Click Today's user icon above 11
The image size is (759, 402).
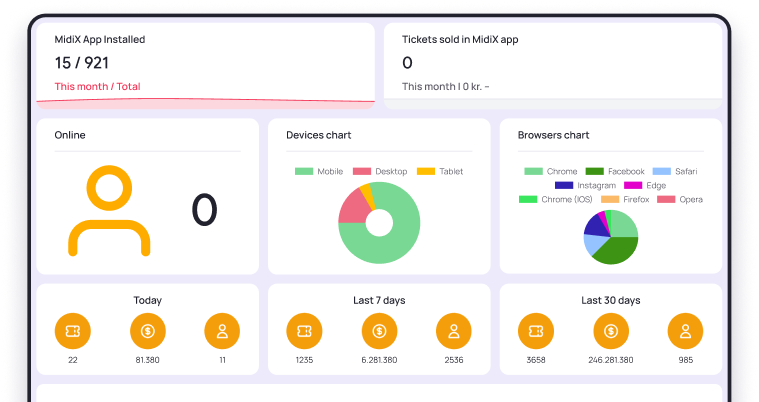click(x=222, y=331)
